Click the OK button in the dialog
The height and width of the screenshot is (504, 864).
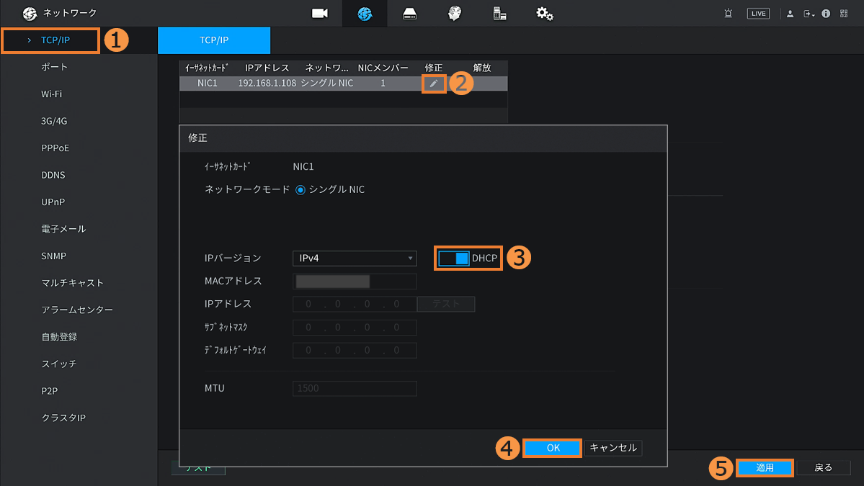coord(553,448)
